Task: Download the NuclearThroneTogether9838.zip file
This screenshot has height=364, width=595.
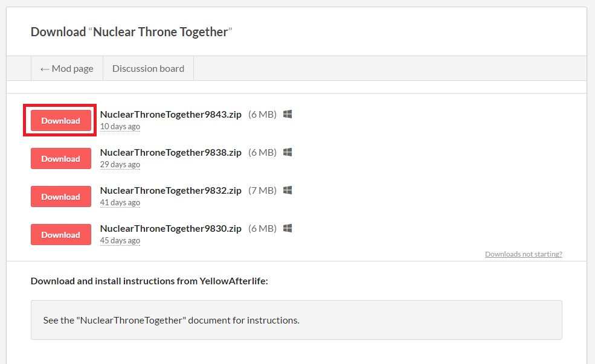Action: [x=60, y=159]
